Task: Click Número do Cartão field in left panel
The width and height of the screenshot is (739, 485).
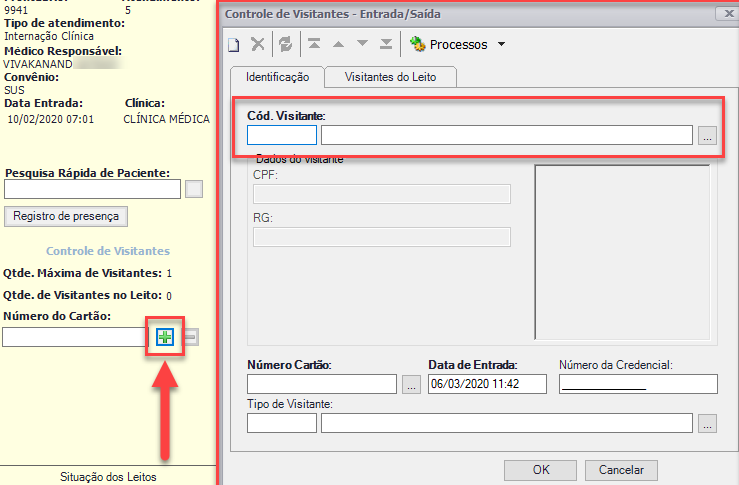Action: coord(74,337)
